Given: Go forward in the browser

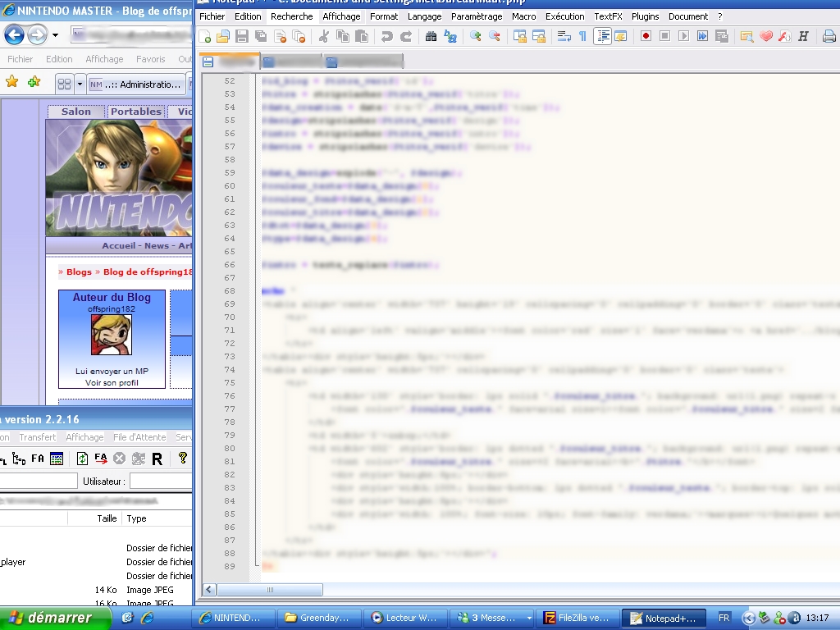Looking at the screenshot, I should (x=37, y=35).
